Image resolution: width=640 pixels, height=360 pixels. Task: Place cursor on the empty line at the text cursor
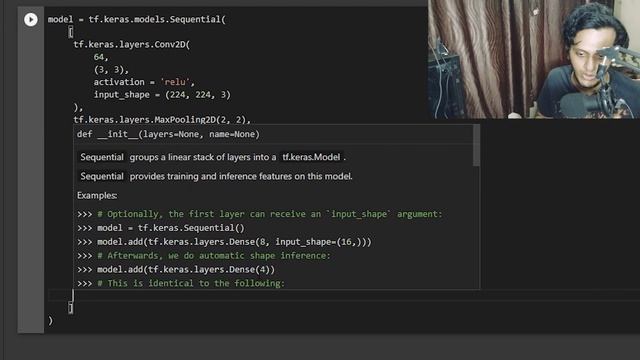coord(343,295)
